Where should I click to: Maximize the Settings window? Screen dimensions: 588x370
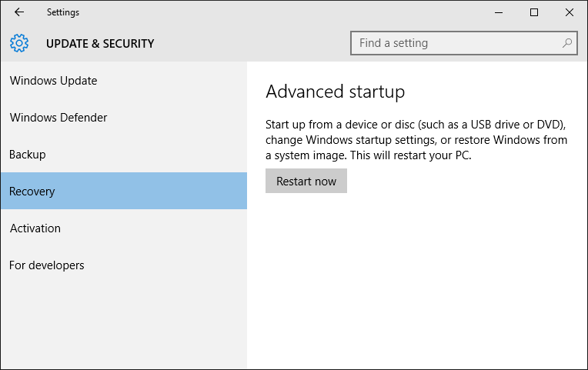[534, 12]
